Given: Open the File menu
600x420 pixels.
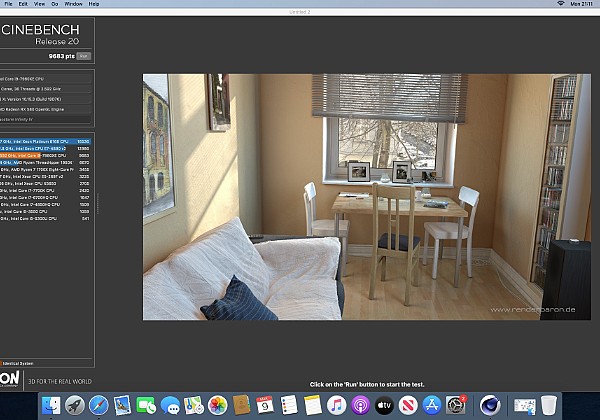Looking at the screenshot, I should (7, 5).
